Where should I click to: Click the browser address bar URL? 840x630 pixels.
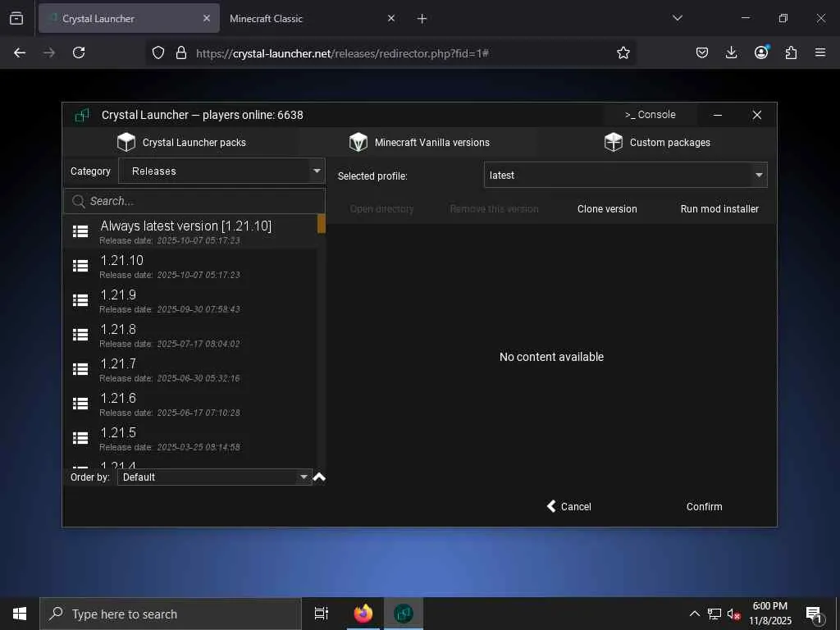[342, 53]
